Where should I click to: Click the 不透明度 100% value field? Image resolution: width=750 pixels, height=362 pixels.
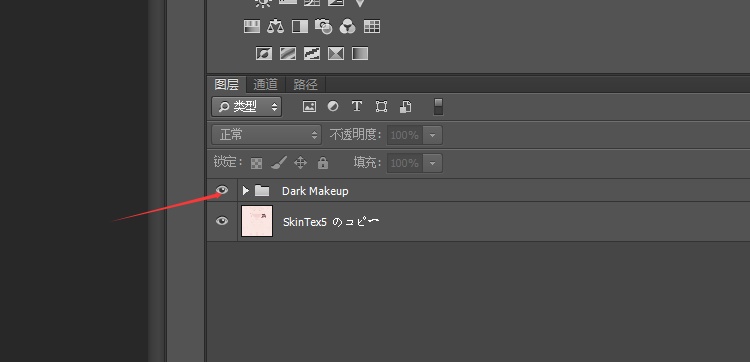click(x=405, y=135)
